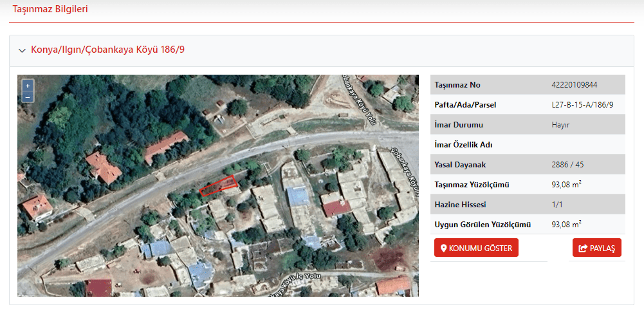Viewport: 644px width, 309px height.
Task: Select the Taşınmaz Yüzölçümü row label
Action: [472, 185]
